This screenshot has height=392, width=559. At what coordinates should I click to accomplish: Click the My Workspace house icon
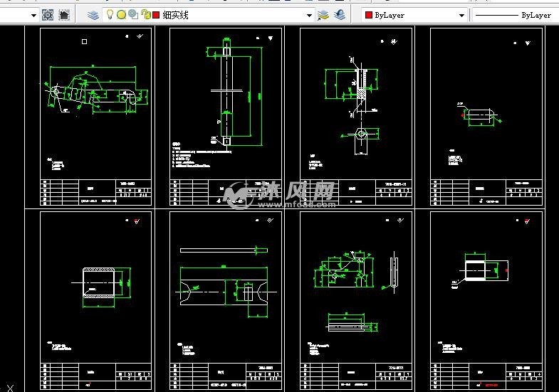pos(64,15)
